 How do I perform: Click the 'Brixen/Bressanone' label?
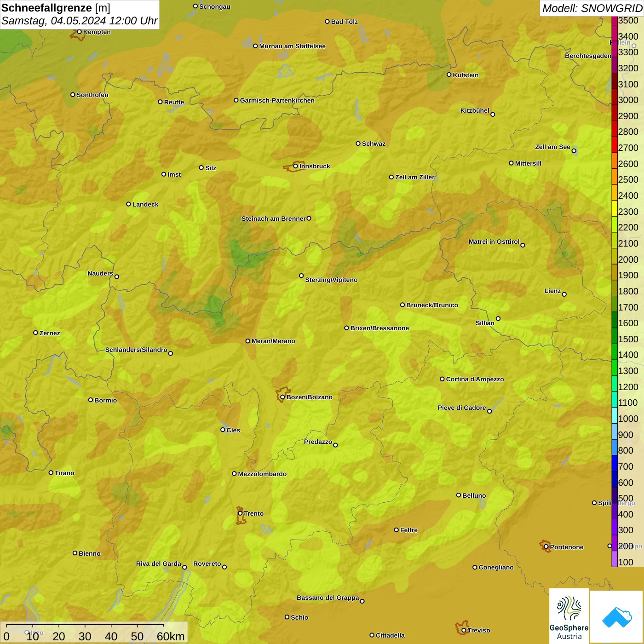(x=379, y=328)
